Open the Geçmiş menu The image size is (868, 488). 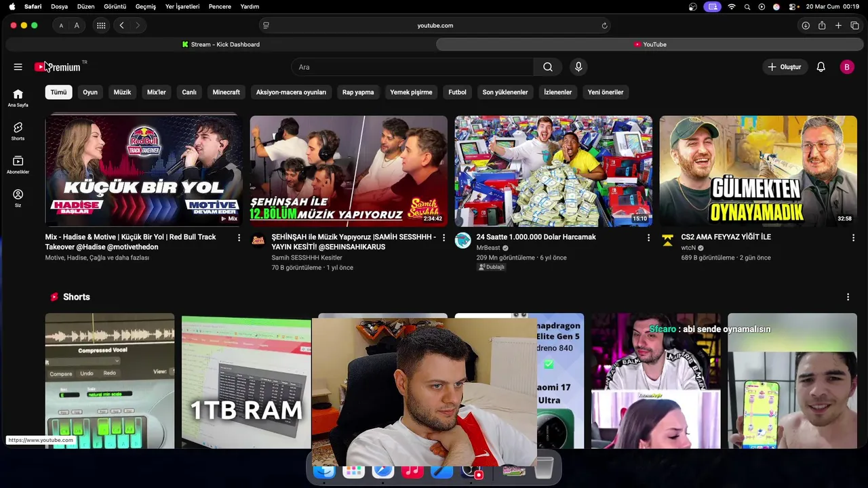146,7
